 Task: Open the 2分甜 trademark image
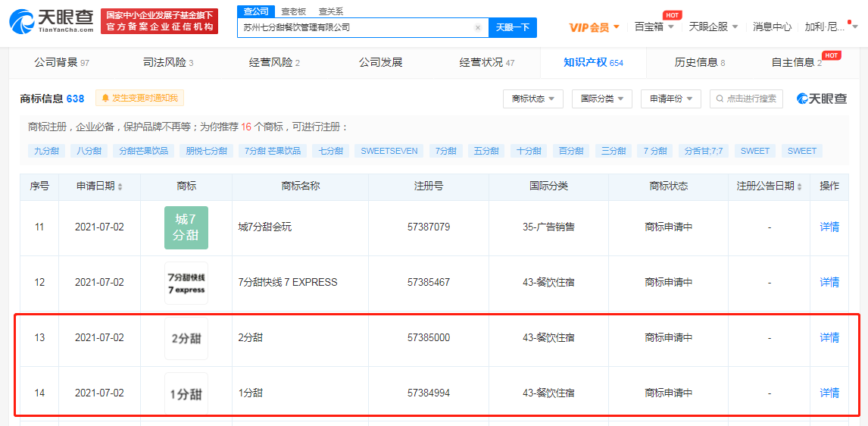pos(186,339)
